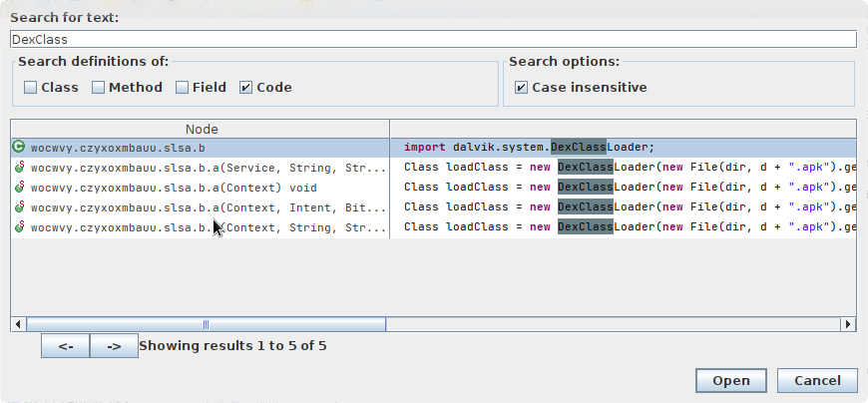Screen dimensions: 868x403
Task: Select result wocwvy.czyxoxmbauu.slsa.b class node
Action: 201,148
